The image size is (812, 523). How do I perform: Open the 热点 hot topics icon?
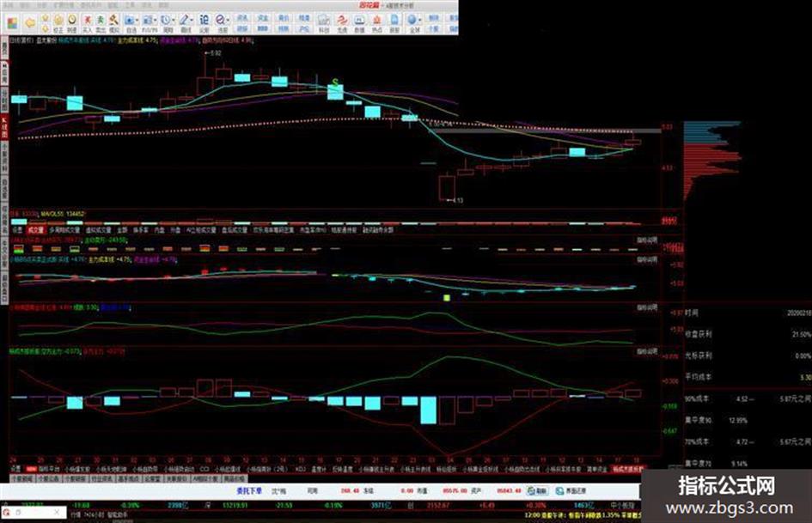[x=377, y=23]
